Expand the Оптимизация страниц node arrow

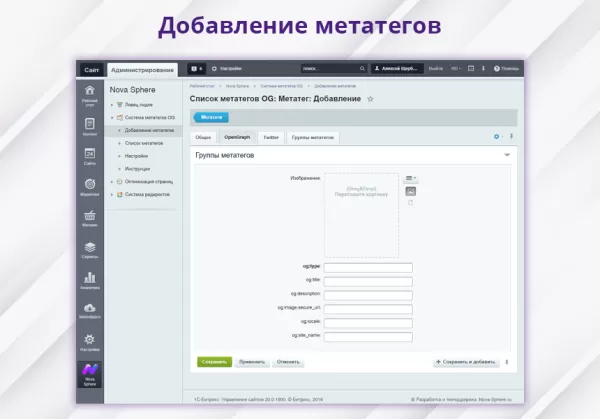pos(112,182)
